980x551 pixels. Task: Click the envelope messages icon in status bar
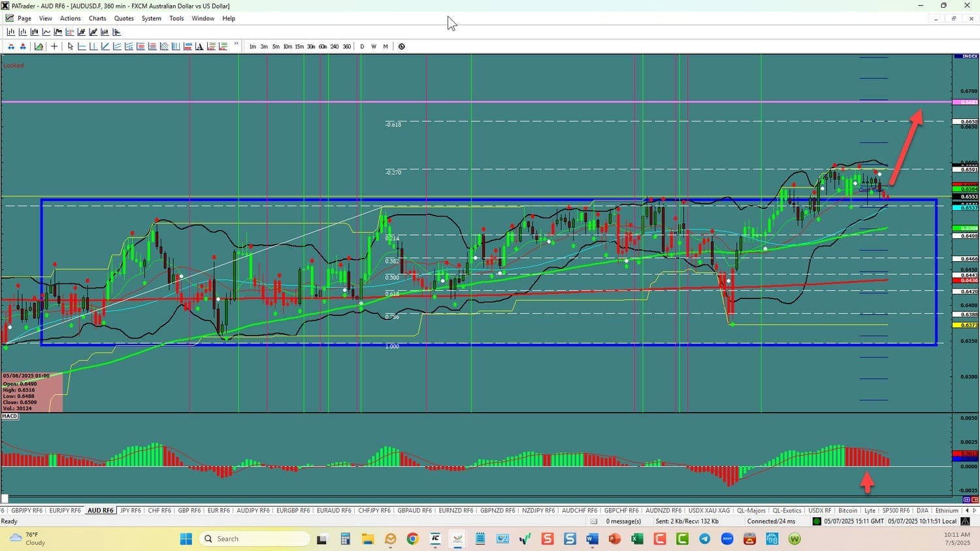[594, 521]
